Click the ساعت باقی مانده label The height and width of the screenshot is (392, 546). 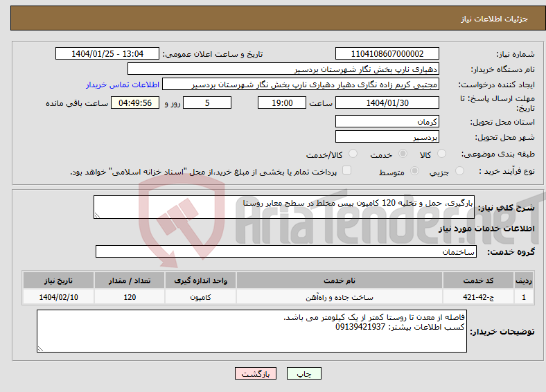[77, 103]
